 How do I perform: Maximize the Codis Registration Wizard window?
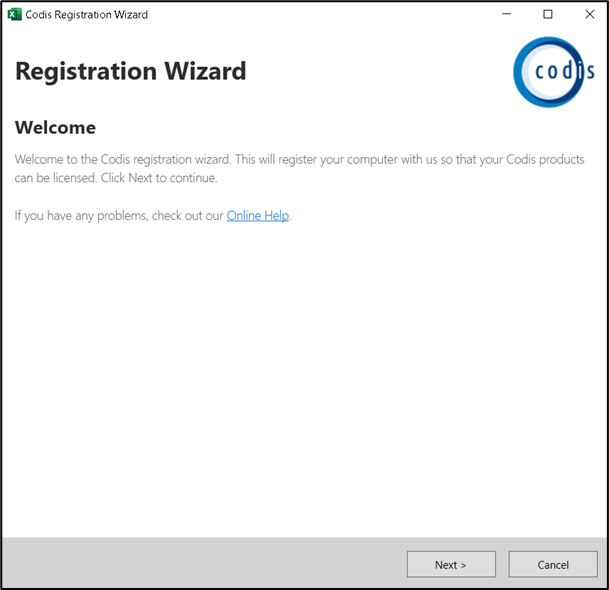[x=548, y=14]
